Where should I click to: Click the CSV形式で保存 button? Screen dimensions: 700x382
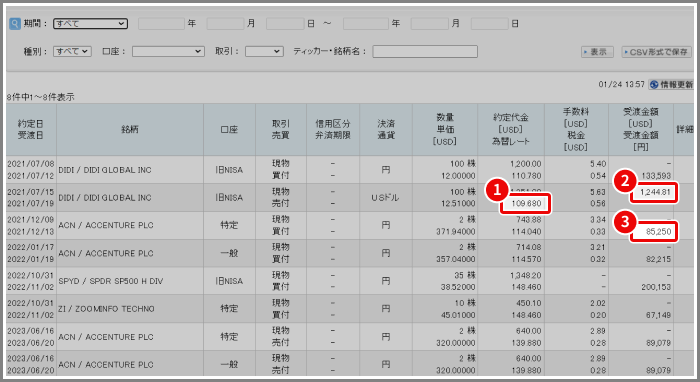tap(656, 52)
